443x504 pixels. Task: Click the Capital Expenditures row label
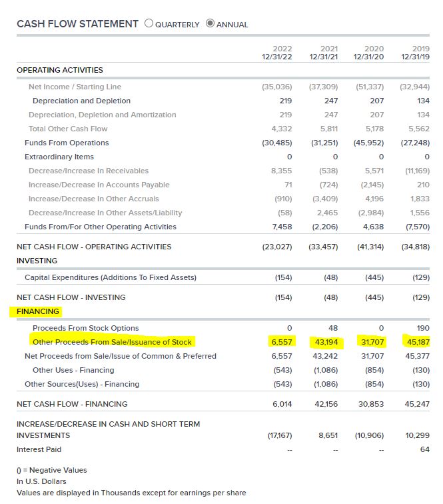111,277
